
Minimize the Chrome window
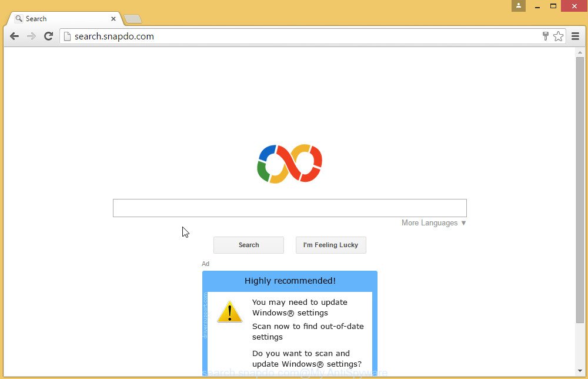click(x=537, y=6)
